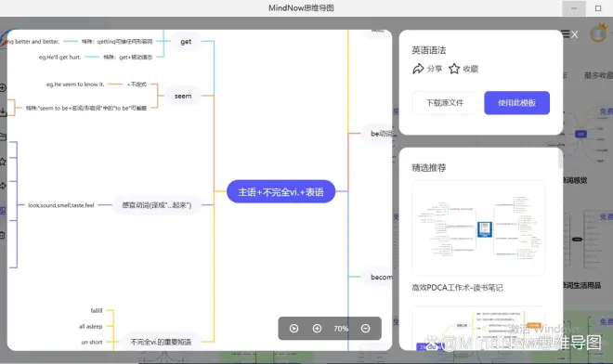Zoom in with the plus icon
613x364 pixels.
point(317,329)
